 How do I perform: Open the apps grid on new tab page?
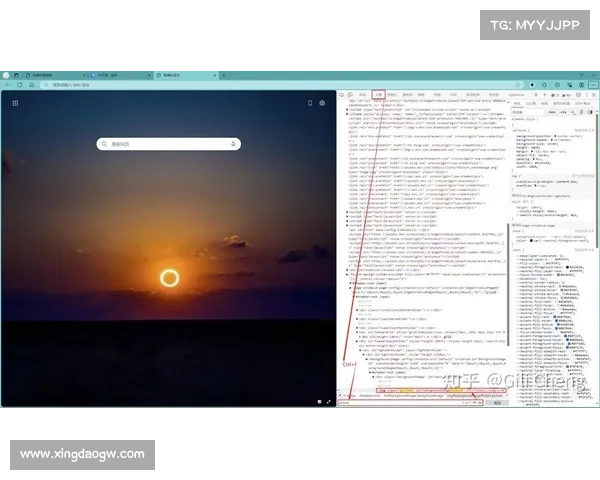point(15,102)
